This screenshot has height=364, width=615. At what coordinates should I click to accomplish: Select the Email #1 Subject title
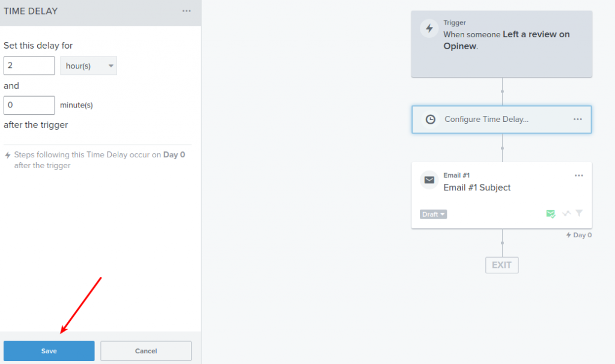click(477, 187)
